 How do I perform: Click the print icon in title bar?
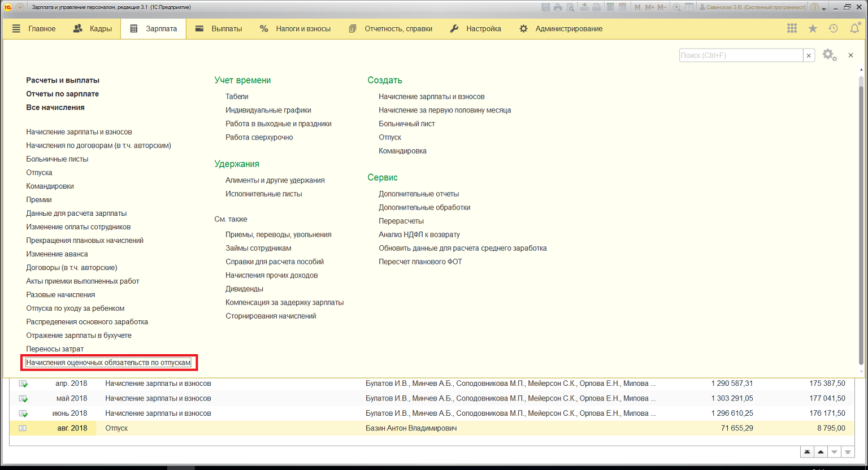point(558,7)
